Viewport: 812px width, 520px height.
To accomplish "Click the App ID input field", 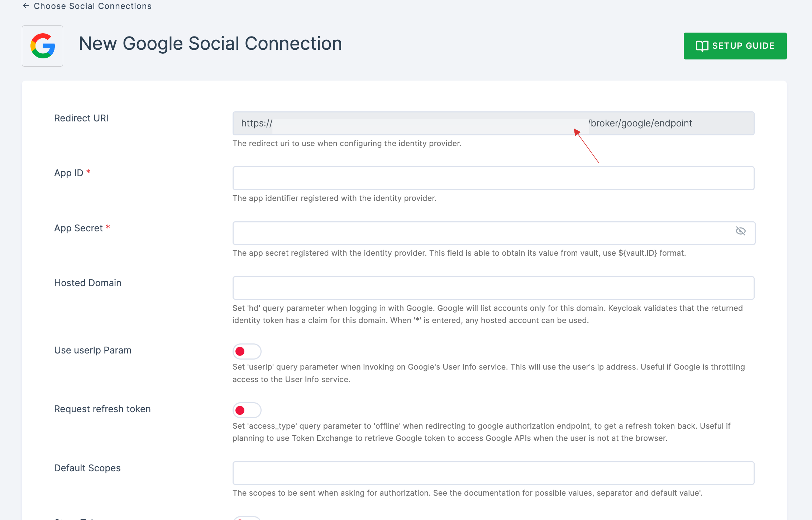I will [x=493, y=178].
